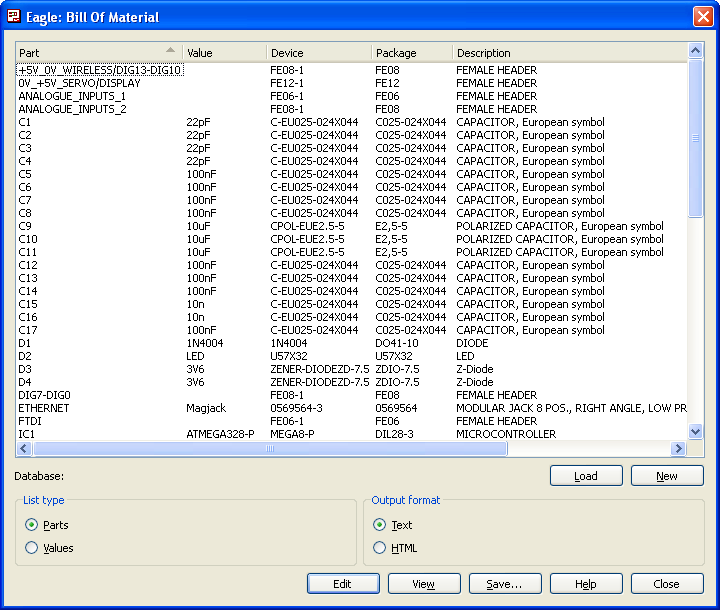
Task: Sort list by Value column header
Action: 224,52
